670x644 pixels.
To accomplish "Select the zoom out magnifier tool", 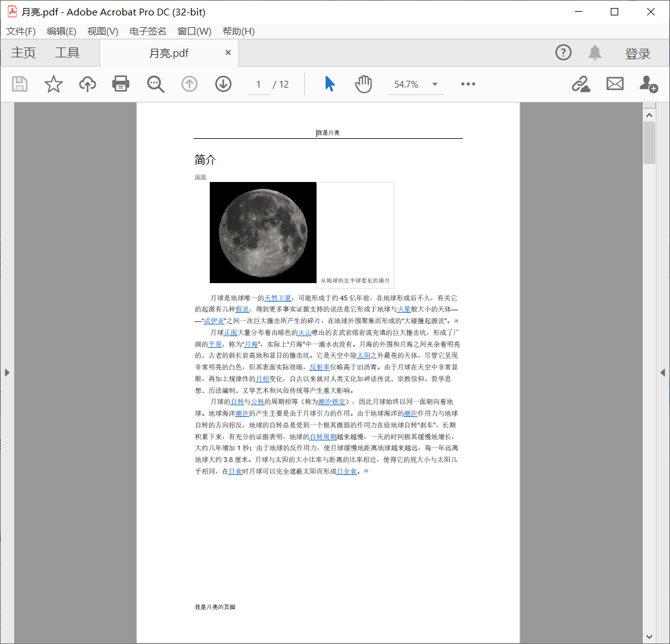I will (x=155, y=84).
